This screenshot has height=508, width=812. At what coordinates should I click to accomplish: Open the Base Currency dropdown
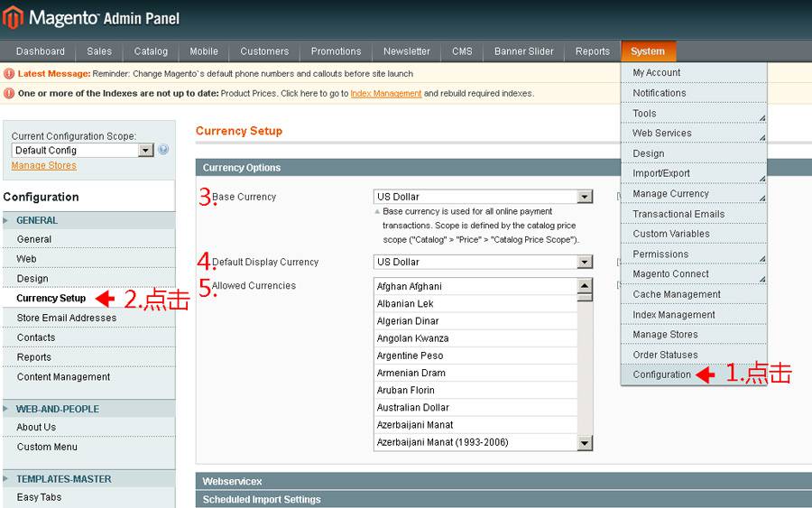[x=585, y=197]
